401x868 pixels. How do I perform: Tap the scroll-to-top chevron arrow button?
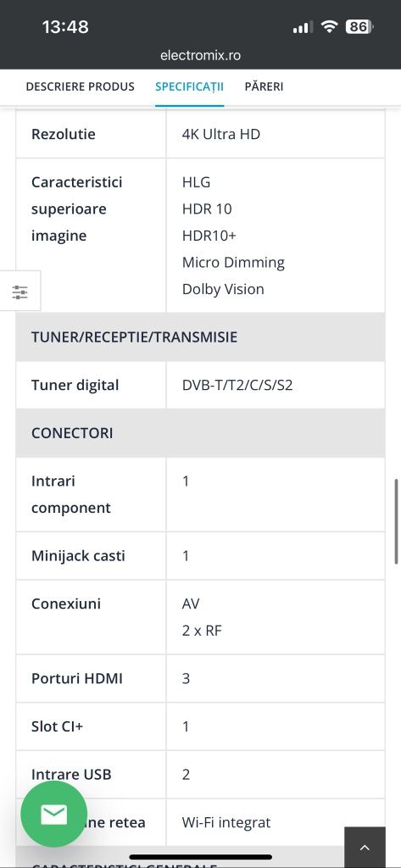tap(365, 848)
